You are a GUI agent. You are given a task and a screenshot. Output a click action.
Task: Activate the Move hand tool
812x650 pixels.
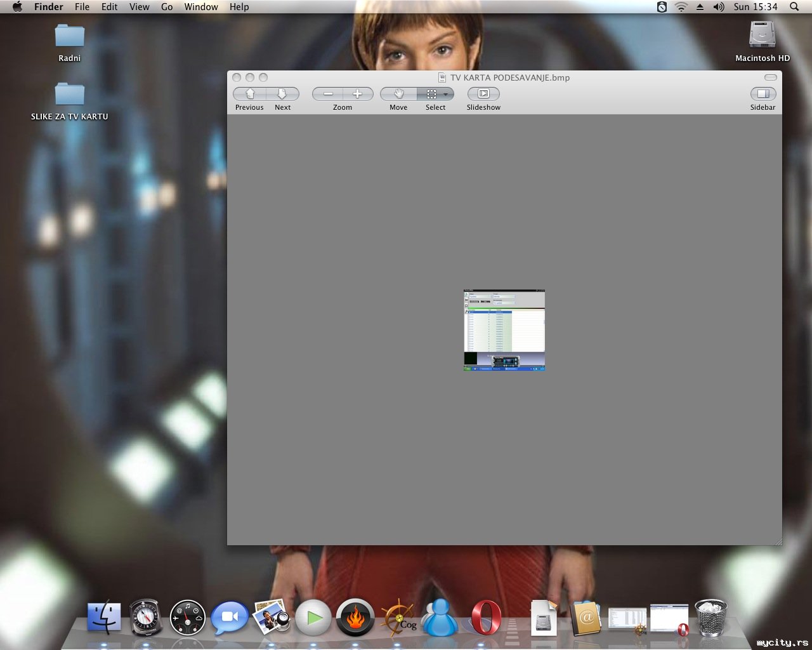tap(398, 94)
